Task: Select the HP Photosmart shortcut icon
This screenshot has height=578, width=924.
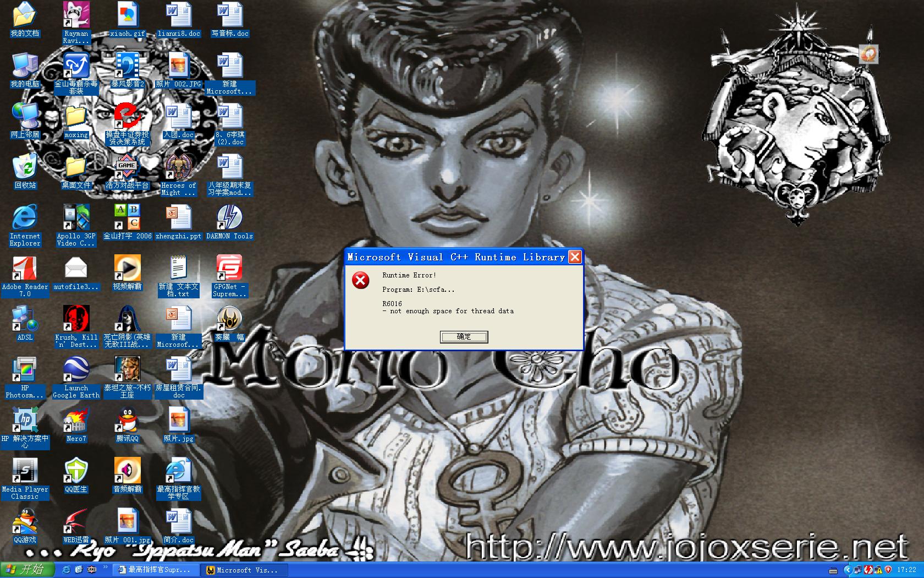Action: (25, 378)
